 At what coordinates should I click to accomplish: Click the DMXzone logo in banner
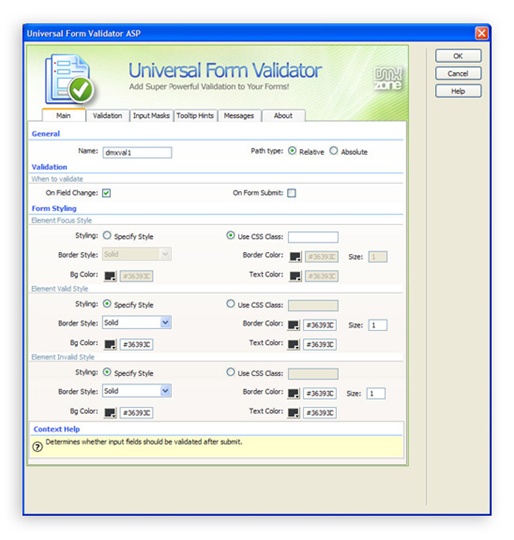point(388,79)
